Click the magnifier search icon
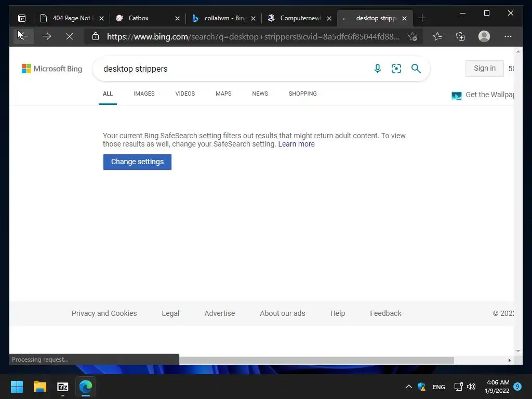This screenshot has height=399, width=532. click(x=416, y=69)
